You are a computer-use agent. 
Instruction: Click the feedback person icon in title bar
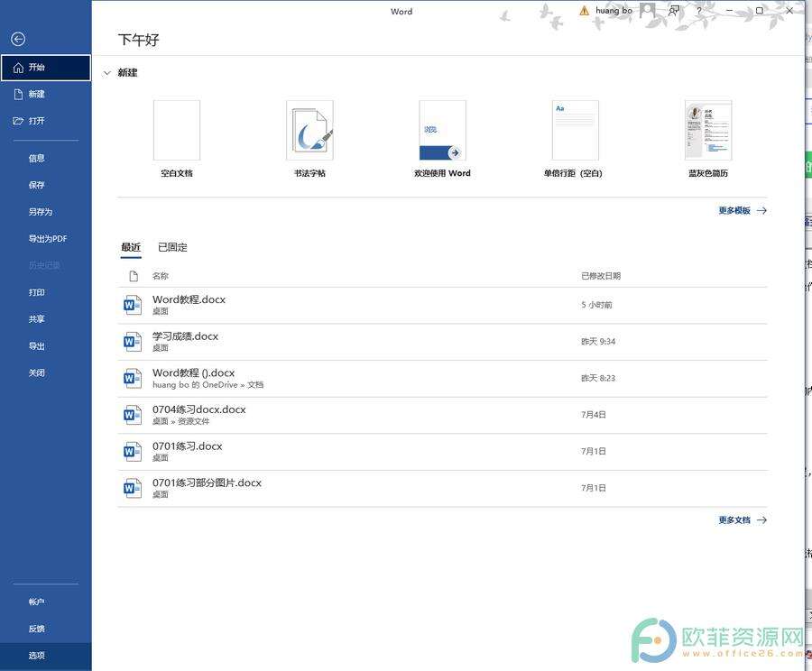(674, 10)
